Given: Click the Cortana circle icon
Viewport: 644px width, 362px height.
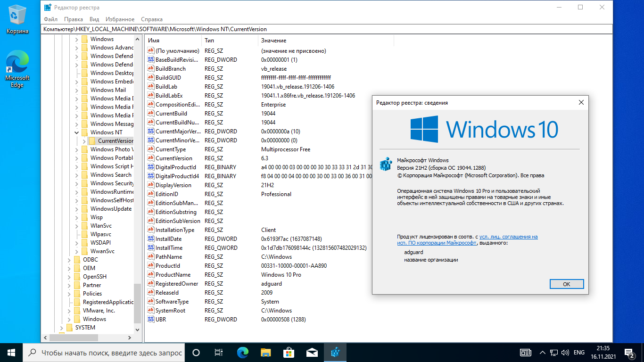Looking at the screenshot, I should click(196, 352).
